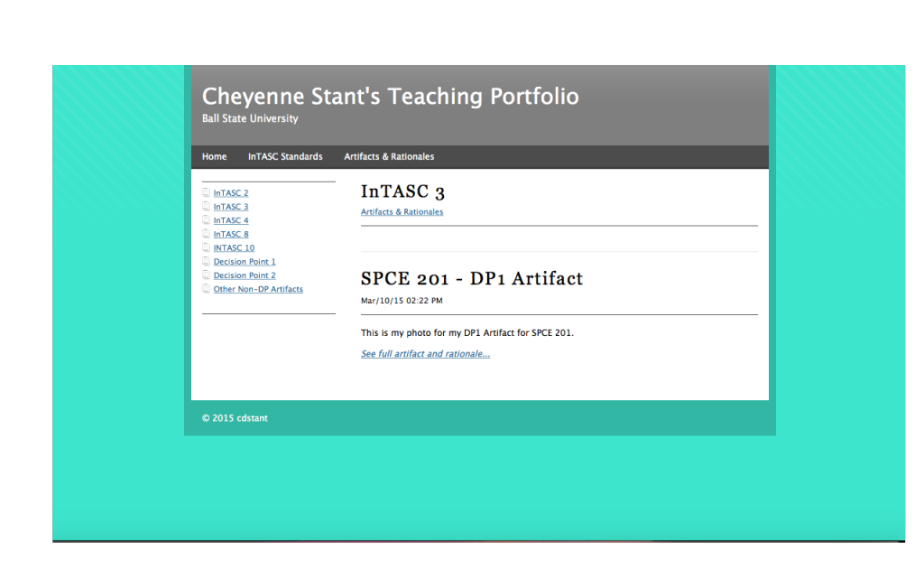Click the page icon next to Decision Point 2
The height and width of the screenshot is (578, 924).
[x=207, y=275]
